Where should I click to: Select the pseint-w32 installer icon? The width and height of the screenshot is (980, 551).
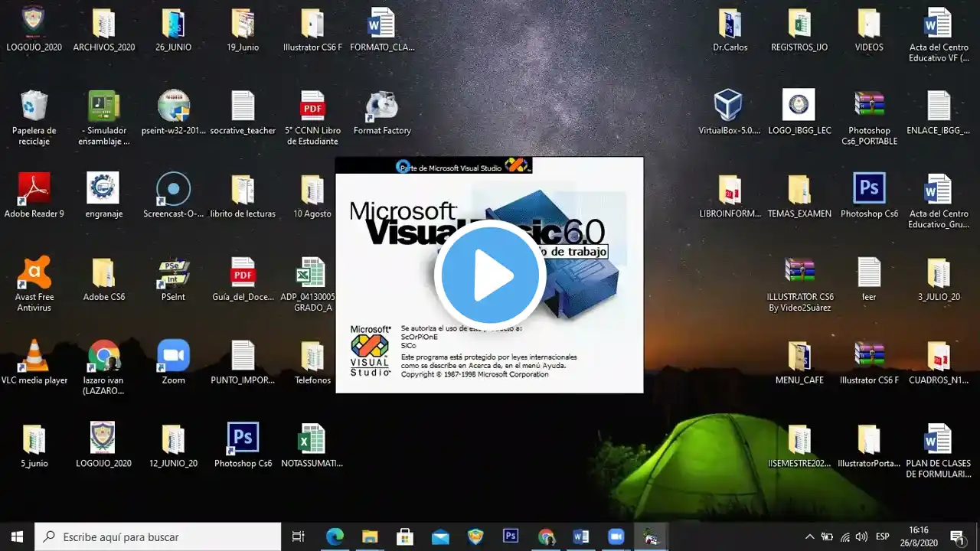pyautogui.click(x=174, y=106)
